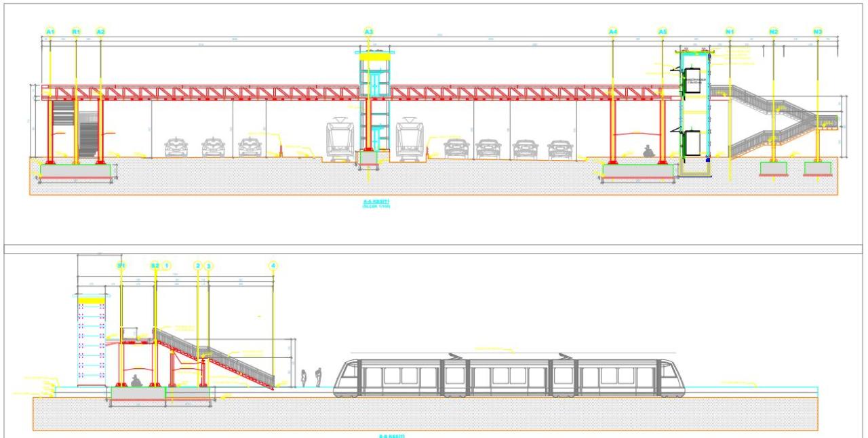Click the seated person near axis A5
The width and height of the screenshot is (868, 438).
tap(648, 153)
